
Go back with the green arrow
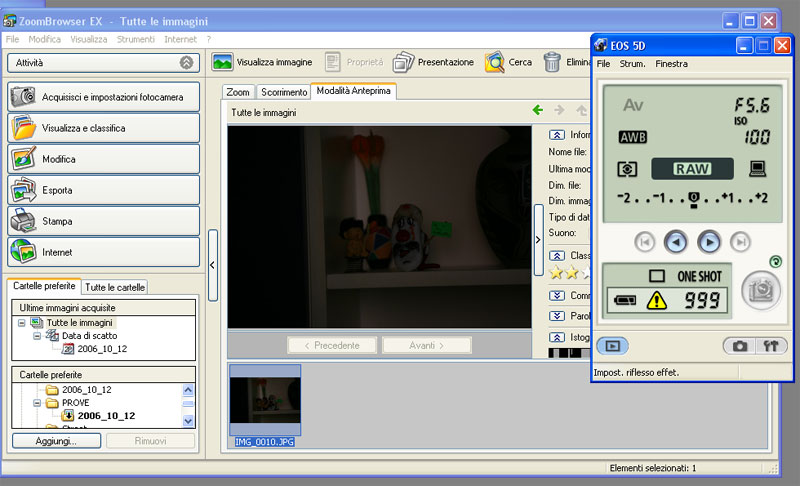click(x=537, y=110)
